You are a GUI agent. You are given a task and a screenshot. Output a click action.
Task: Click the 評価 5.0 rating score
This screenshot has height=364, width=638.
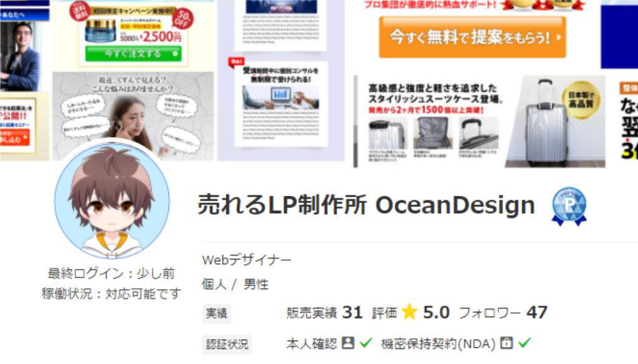pyautogui.click(x=411, y=312)
